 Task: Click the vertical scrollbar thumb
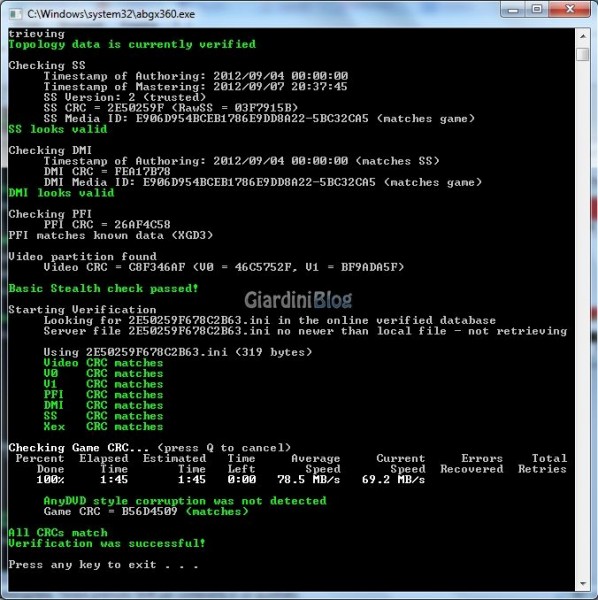(583, 54)
